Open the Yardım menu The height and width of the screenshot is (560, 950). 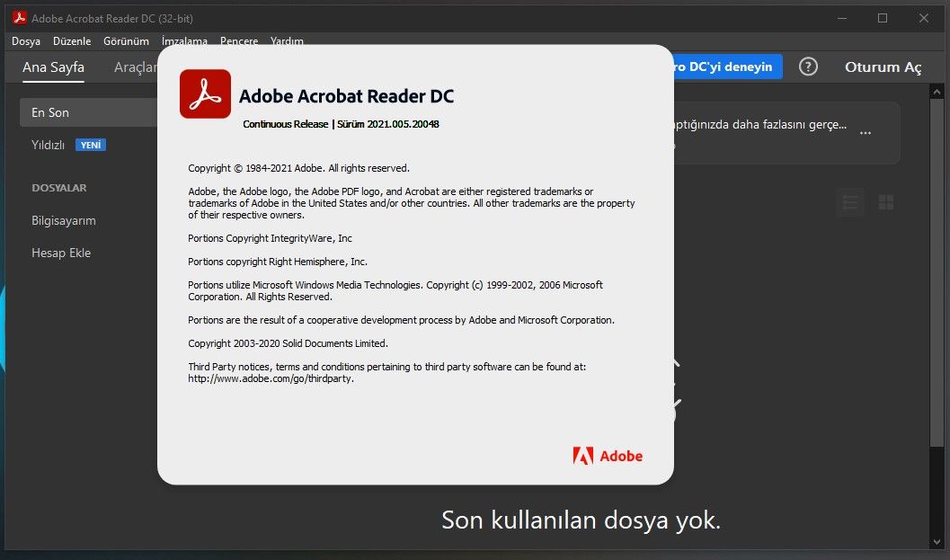tap(287, 41)
